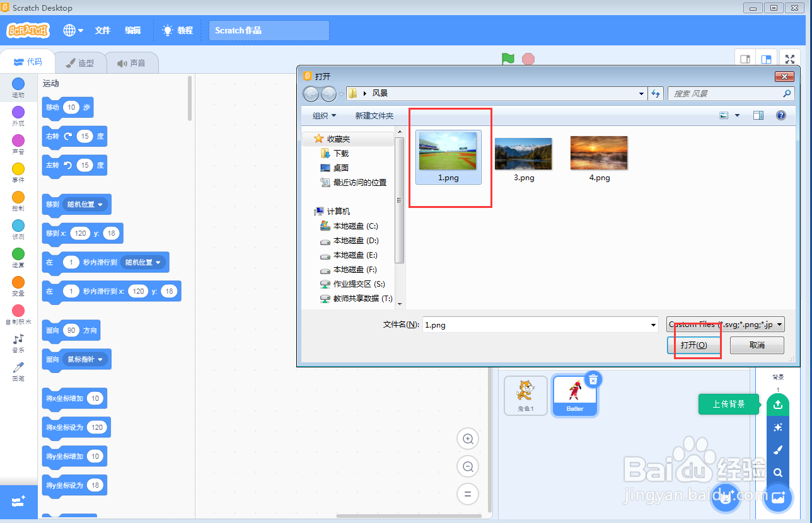The width and height of the screenshot is (812, 523).
Task: Select the Batter sprite thumbnail
Action: (x=574, y=395)
